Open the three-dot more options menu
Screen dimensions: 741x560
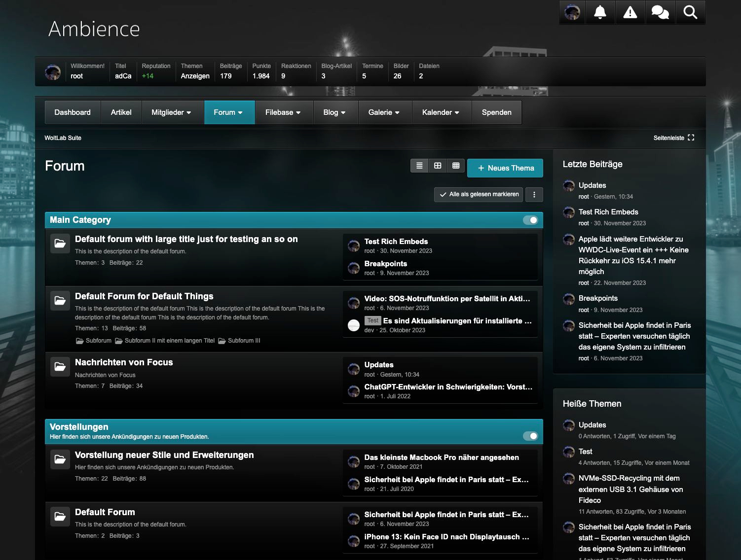pos(534,195)
